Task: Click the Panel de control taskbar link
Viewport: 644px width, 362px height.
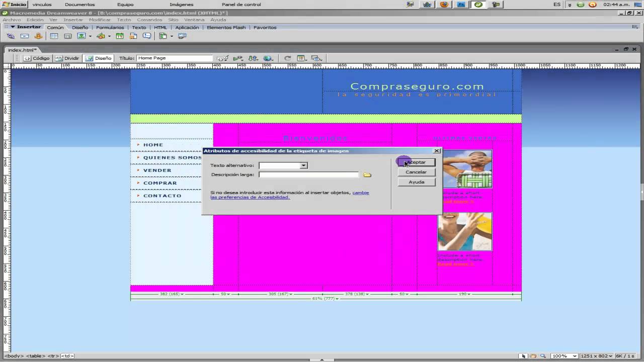Action: point(241,5)
